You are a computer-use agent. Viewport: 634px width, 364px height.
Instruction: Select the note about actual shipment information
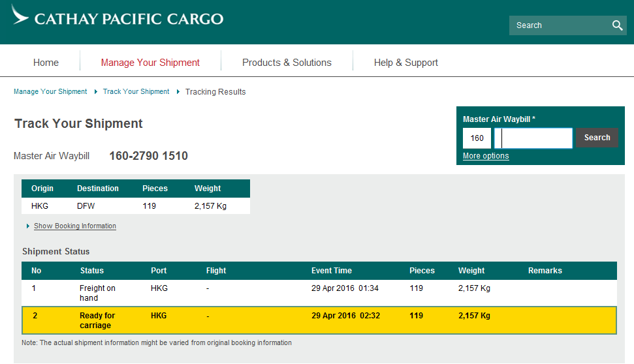(x=157, y=342)
